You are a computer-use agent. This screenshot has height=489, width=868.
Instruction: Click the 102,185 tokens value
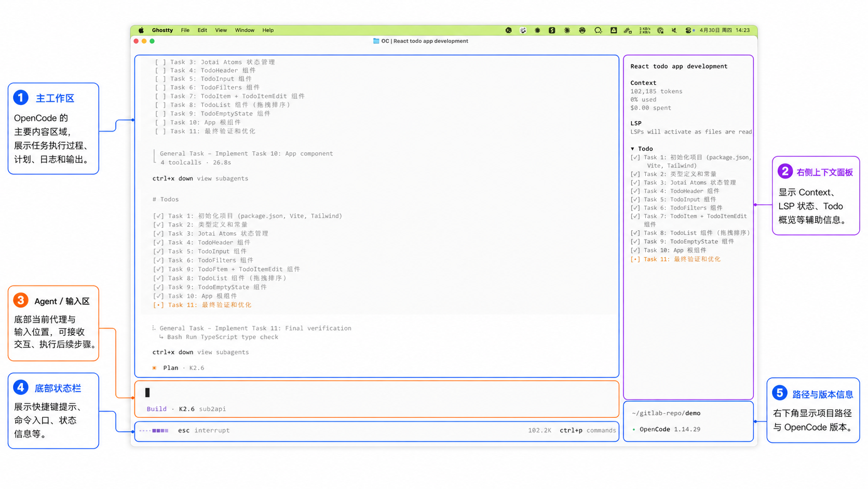coord(656,91)
